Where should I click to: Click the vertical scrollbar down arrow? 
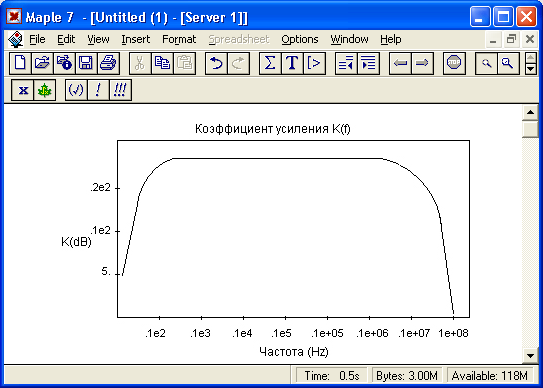pyautogui.click(x=530, y=355)
